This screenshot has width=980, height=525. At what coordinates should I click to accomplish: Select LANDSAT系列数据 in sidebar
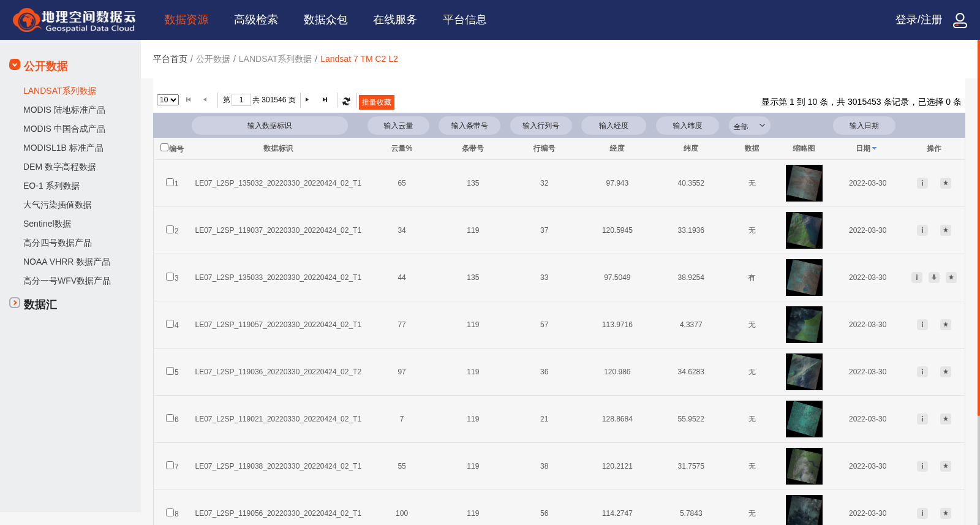(x=59, y=91)
